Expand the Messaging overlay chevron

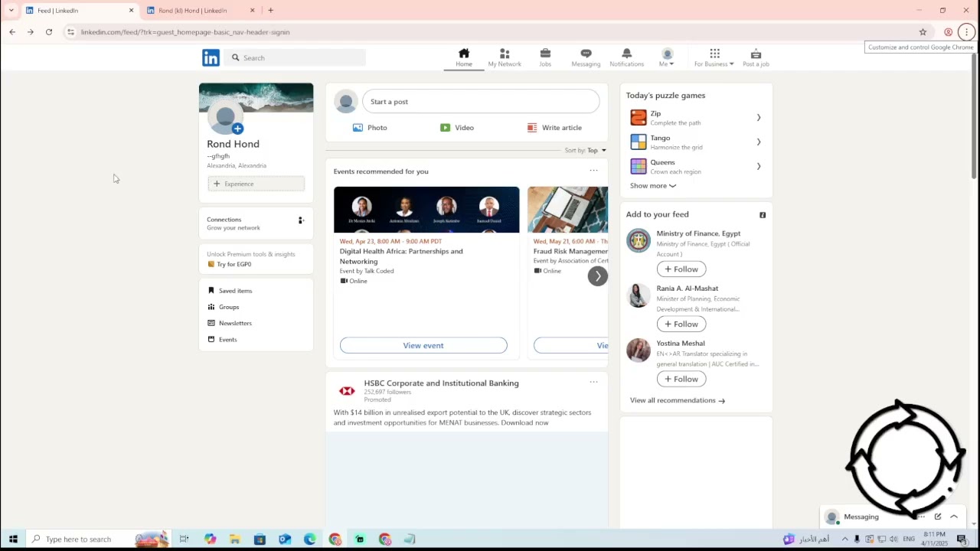(x=954, y=517)
